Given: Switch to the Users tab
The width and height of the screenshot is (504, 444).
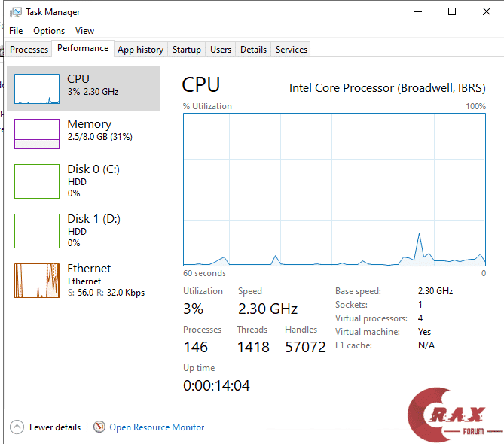Looking at the screenshot, I should pos(221,50).
